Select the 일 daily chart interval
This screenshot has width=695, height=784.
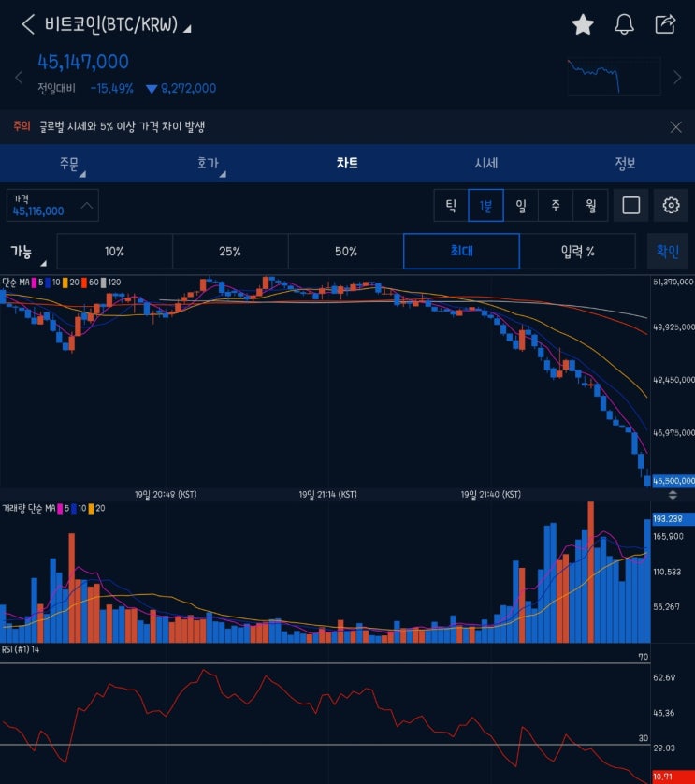520,205
